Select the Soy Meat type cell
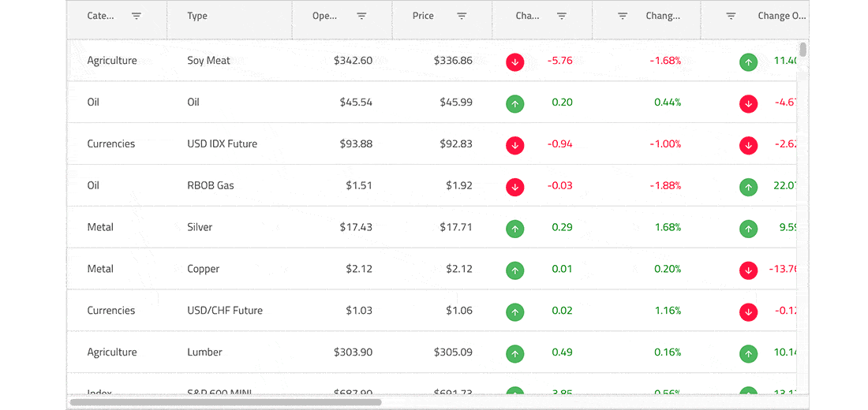This screenshot has width=868, height=410. 208,61
